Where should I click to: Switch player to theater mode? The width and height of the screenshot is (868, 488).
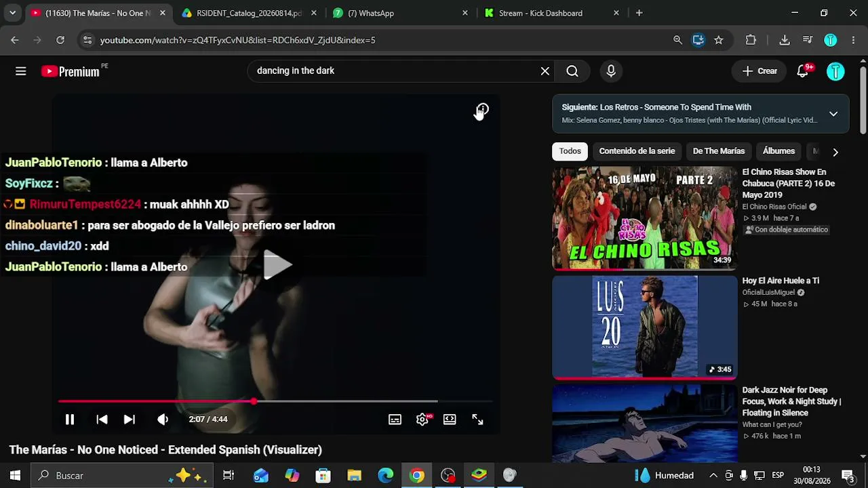click(450, 420)
